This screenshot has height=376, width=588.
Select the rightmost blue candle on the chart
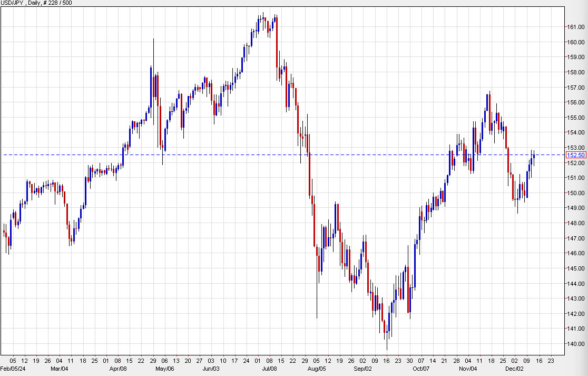pyautogui.click(x=533, y=156)
